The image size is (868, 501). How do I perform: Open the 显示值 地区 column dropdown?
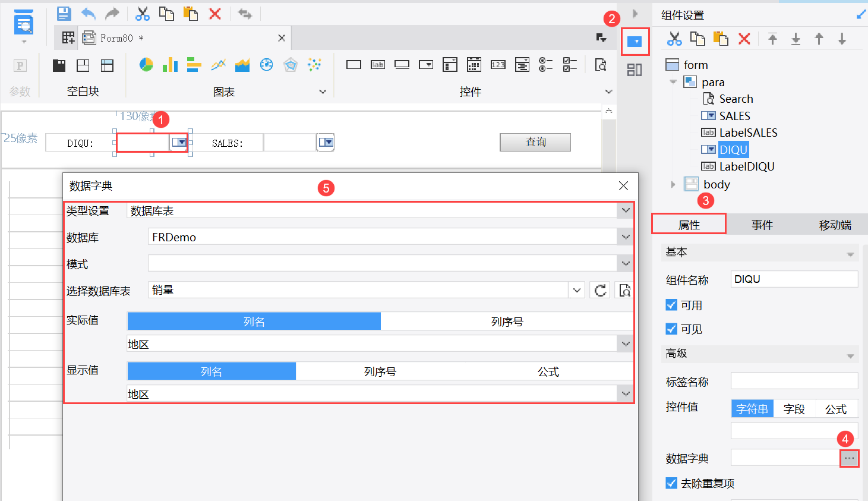tap(626, 393)
